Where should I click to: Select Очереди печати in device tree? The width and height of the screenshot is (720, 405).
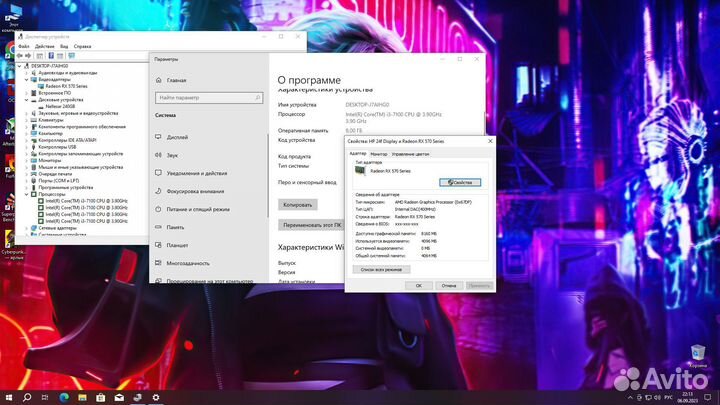point(55,174)
